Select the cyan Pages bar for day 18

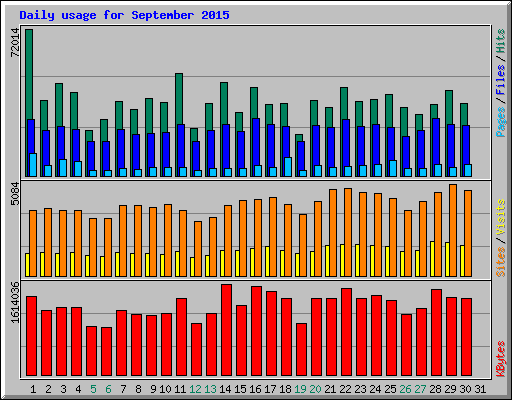coord(288,167)
